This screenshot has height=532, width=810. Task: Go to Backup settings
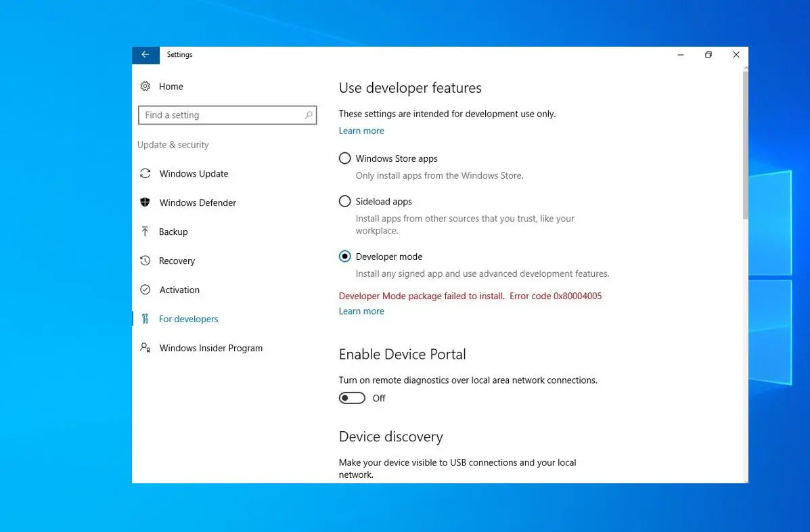point(173,232)
